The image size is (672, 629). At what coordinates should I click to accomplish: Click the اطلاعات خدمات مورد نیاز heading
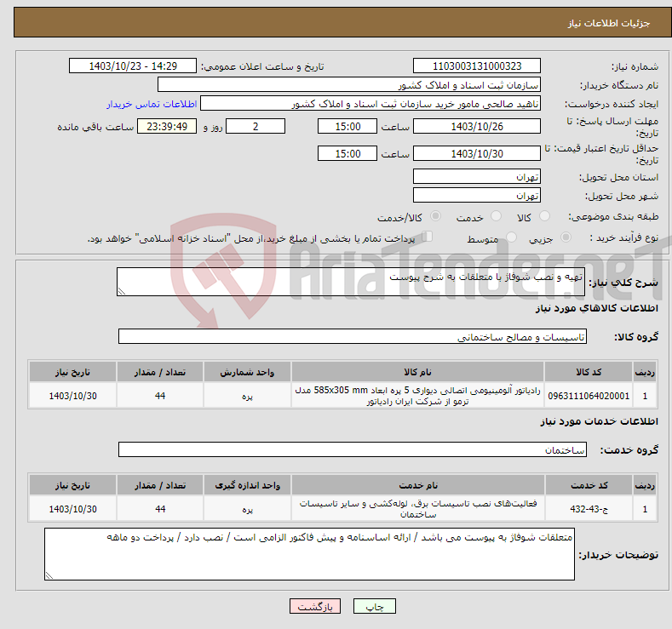tap(599, 421)
